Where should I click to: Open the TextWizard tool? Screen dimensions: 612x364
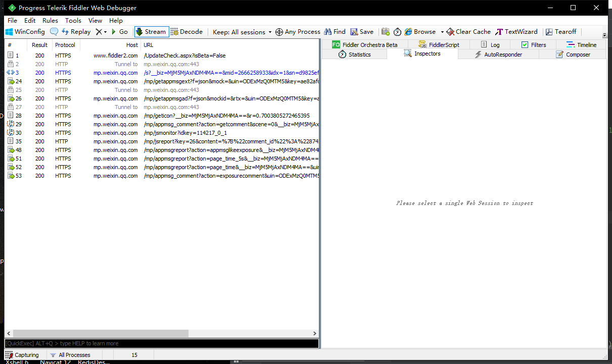click(516, 32)
